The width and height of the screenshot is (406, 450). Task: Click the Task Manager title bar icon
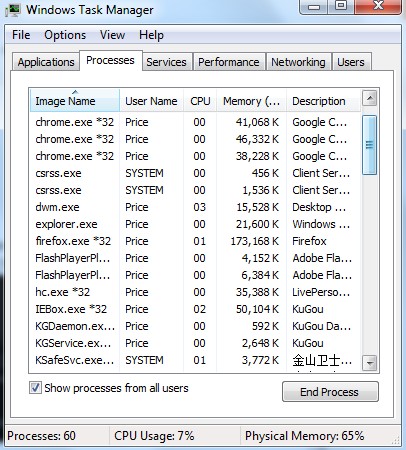[x=13, y=10]
